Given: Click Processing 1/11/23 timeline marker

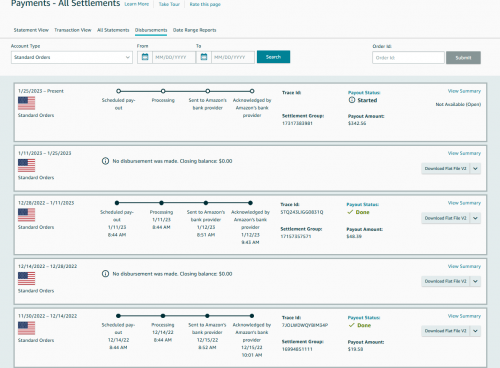Looking at the screenshot, I should [161, 203].
